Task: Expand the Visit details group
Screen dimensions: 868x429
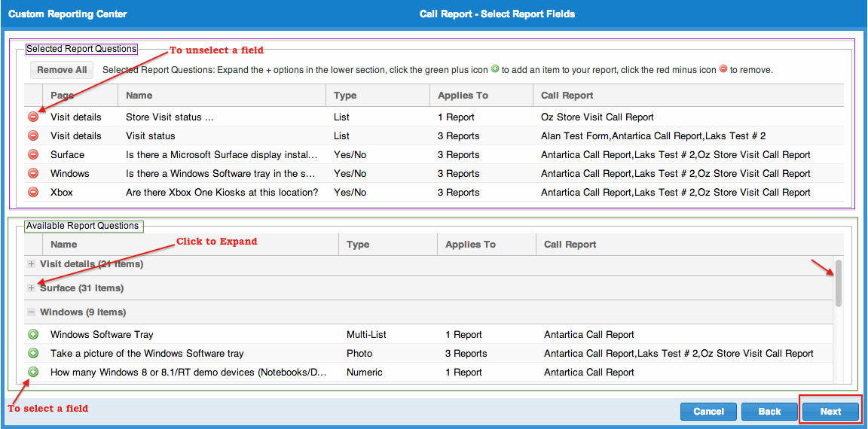Action: click(x=31, y=264)
